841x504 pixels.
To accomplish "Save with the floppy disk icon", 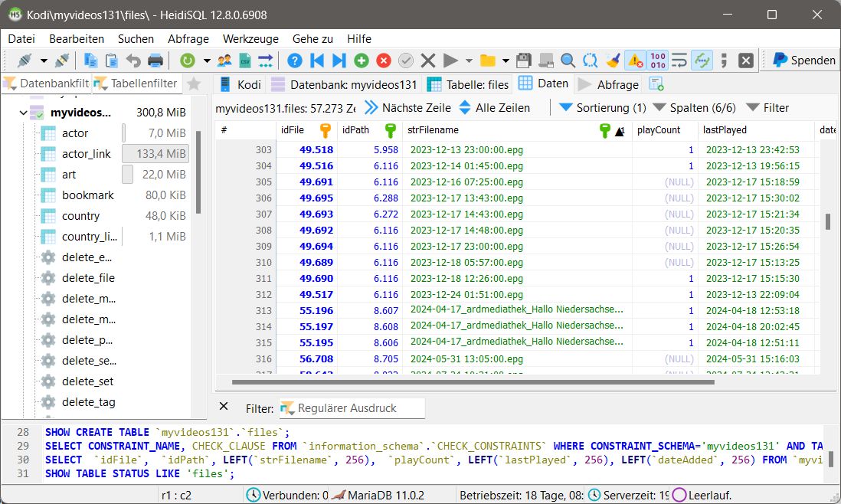I will coord(524,61).
